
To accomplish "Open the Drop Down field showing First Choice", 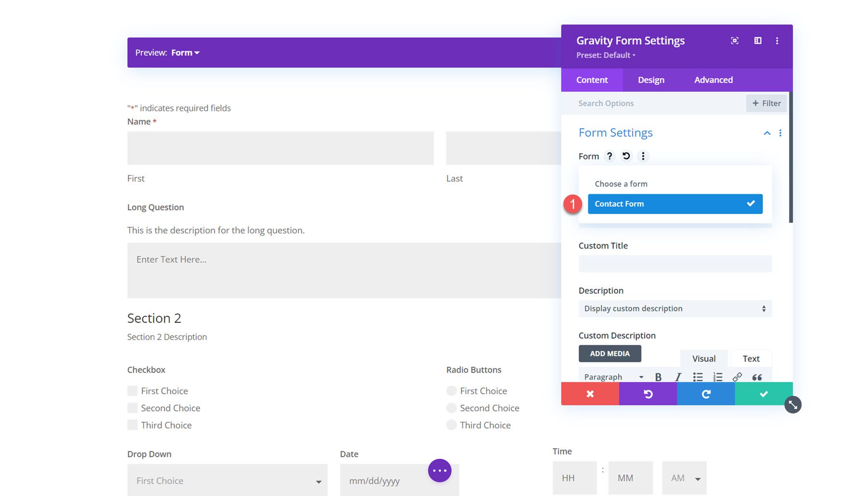I will click(x=227, y=480).
